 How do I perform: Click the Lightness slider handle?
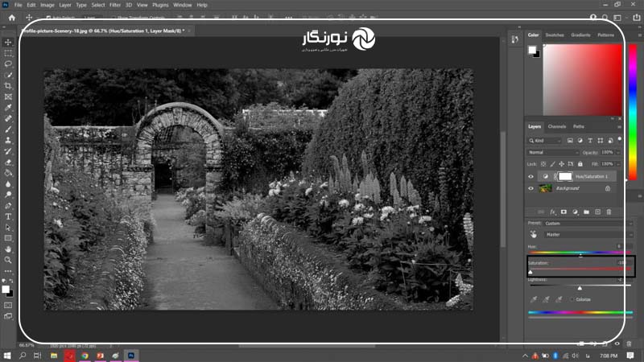[x=580, y=288]
